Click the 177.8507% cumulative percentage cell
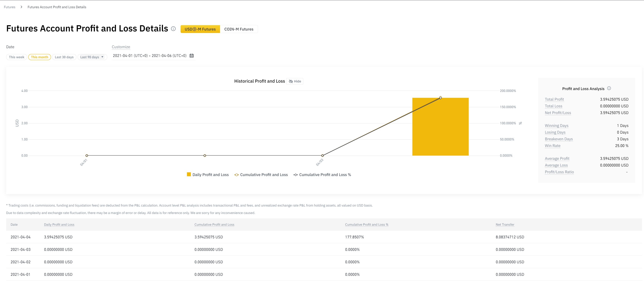Image resolution: width=644 pixels, height=286 pixels. (354, 237)
